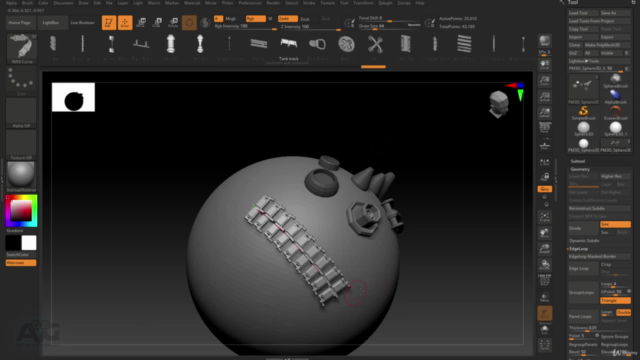Adjust the Rgb Intensity slider
This screenshot has height=360, width=640.
pyautogui.click(x=245, y=27)
